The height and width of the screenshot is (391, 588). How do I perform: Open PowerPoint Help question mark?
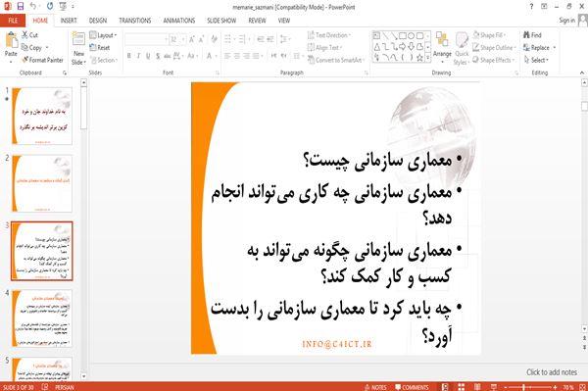[531, 6]
